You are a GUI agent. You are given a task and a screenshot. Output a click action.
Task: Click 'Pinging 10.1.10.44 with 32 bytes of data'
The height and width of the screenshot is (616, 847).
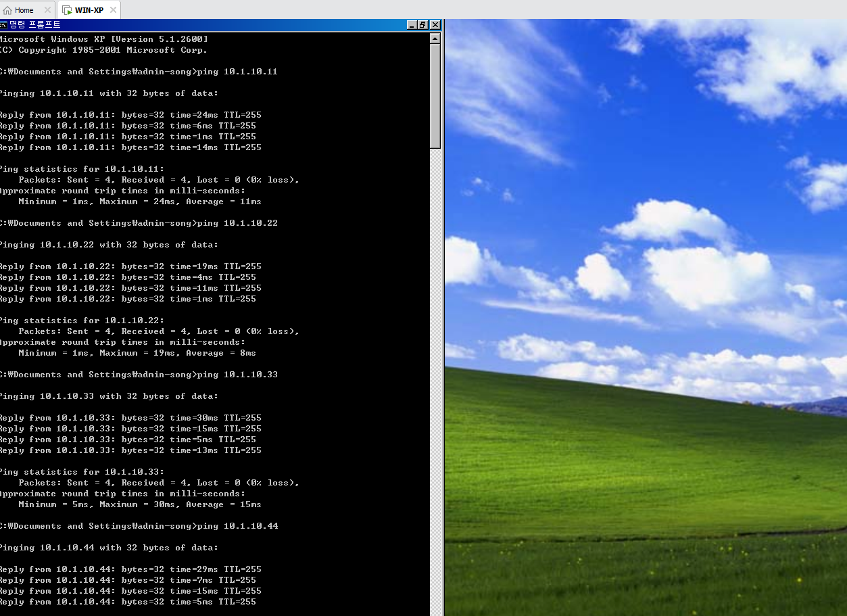point(109,548)
